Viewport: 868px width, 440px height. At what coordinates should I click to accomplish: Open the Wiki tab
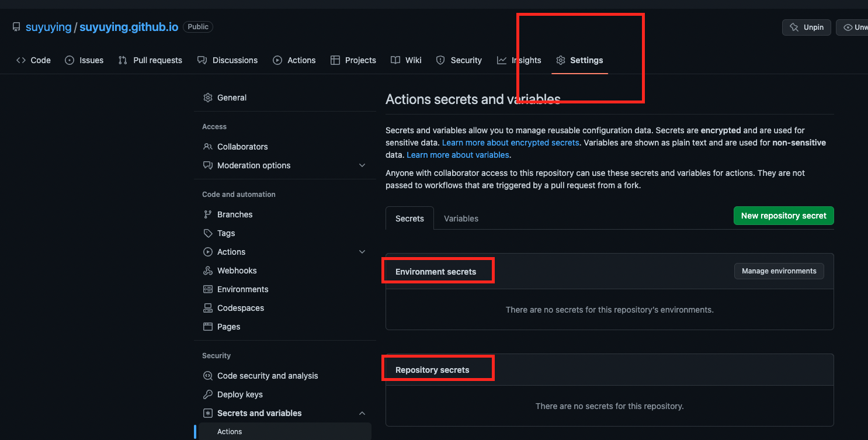pyautogui.click(x=406, y=60)
